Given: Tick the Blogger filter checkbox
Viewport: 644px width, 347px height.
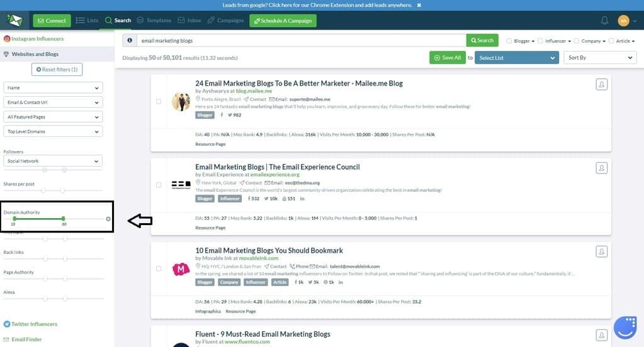Looking at the screenshot, I should point(509,41).
